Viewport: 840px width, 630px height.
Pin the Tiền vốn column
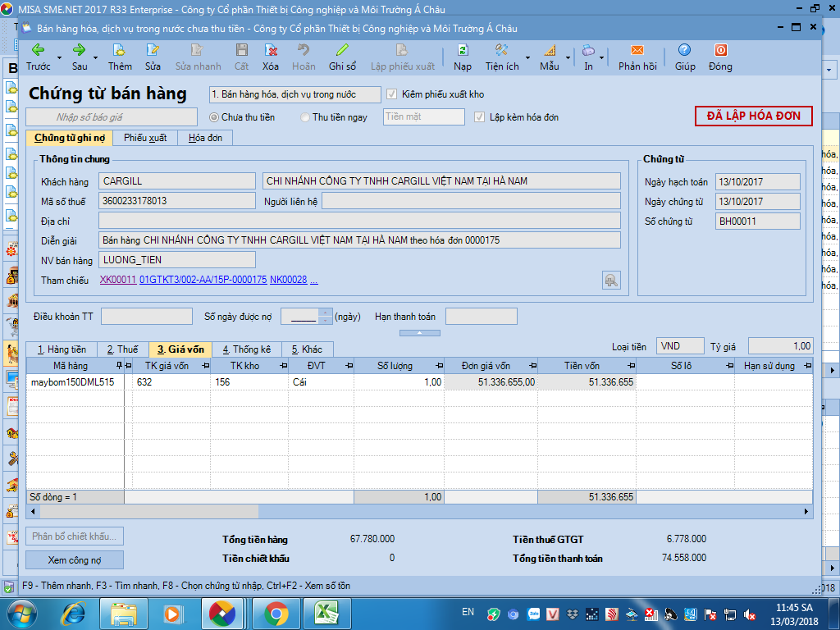click(x=632, y=366)
